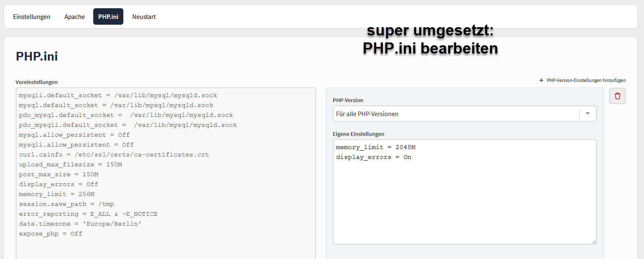Click line mysqli.default_socket in Voreinstellungen
The image size is (644, 259).
(x=118, y=95)
